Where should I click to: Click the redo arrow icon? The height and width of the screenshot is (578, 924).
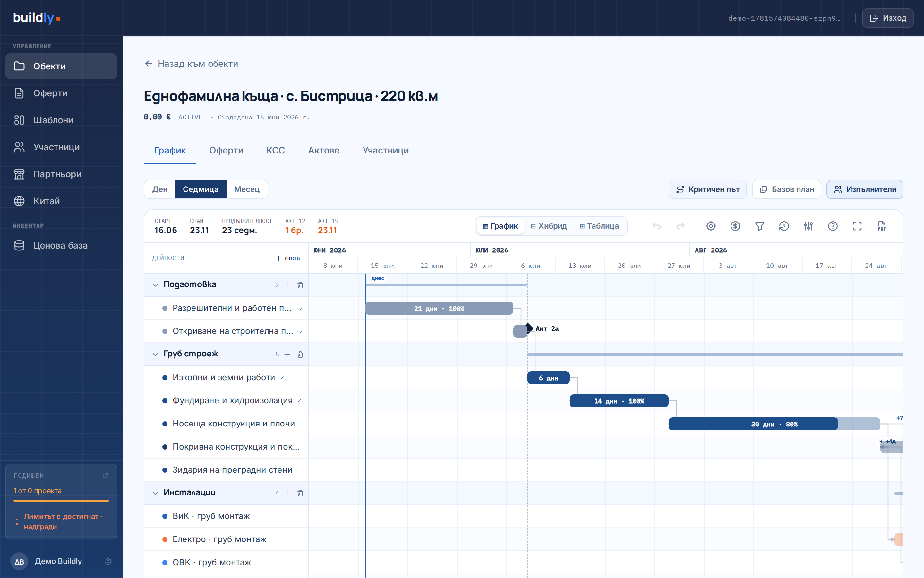tap(680, 226)
